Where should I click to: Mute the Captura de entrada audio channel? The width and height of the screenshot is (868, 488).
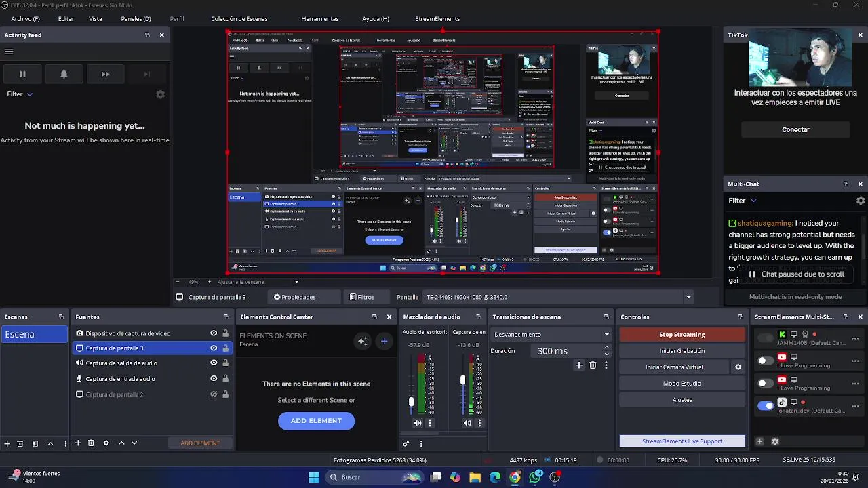tap(467, 423)
